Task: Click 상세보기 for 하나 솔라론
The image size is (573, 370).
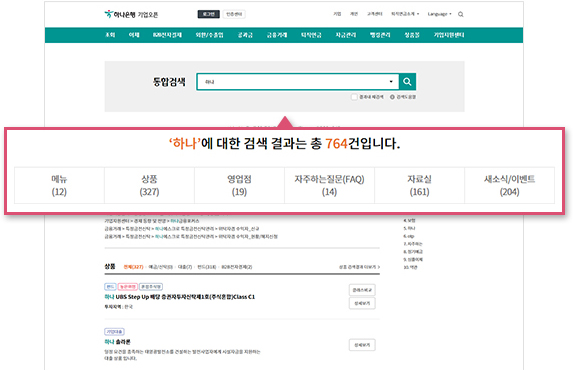Action: pos(362,345)
